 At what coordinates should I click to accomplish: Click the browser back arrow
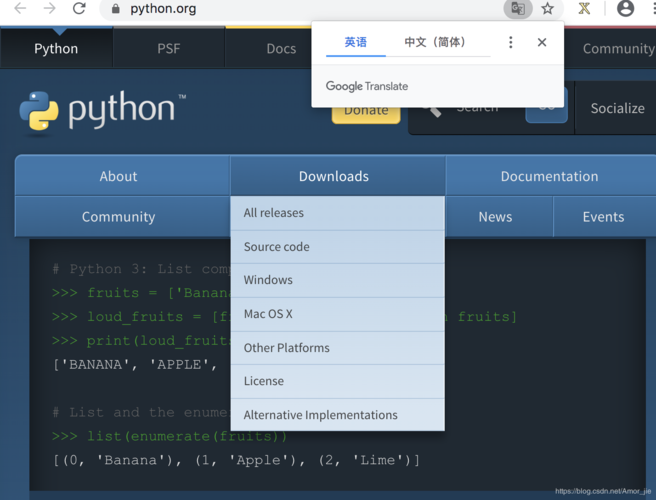[x=20, y=8]
